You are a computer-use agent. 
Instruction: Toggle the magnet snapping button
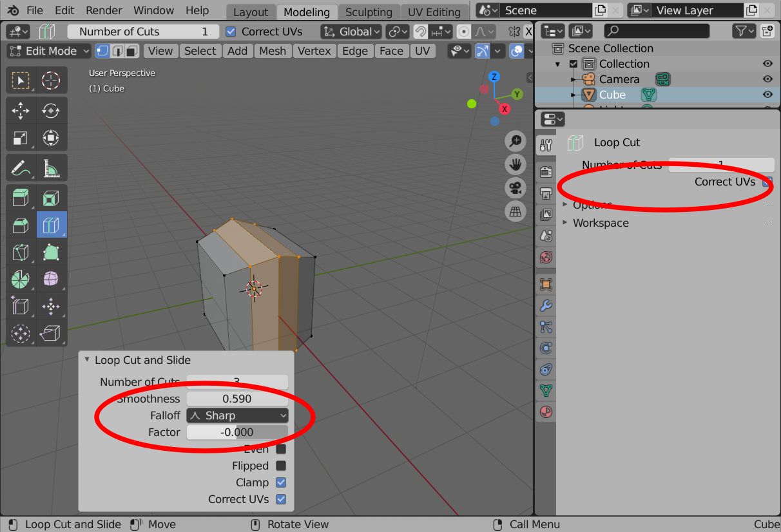click(420, 32)
